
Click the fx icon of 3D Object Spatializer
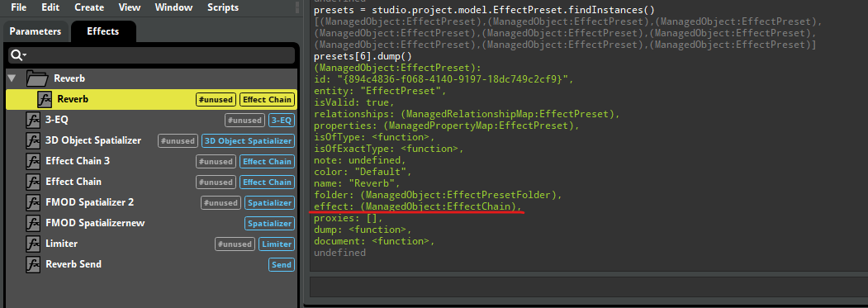click(x=33, y=140)
